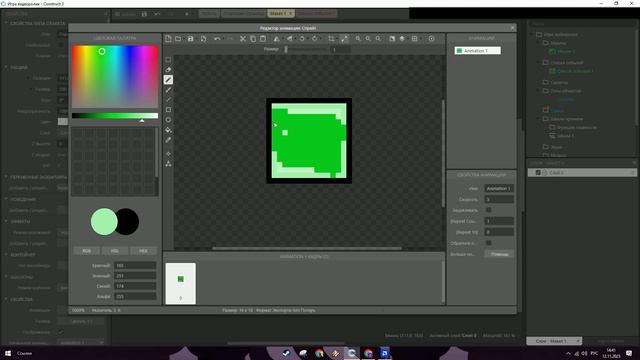Click the animation name field Animation 1
Screen dimensions: 640x360
pos(499,188)
